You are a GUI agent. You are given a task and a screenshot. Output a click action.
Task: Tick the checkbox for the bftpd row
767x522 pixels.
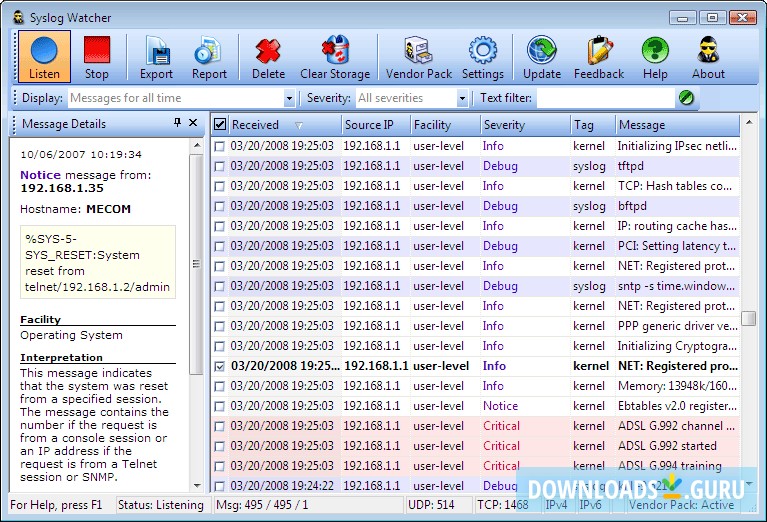pyautogui.click(x=220, y=206)
